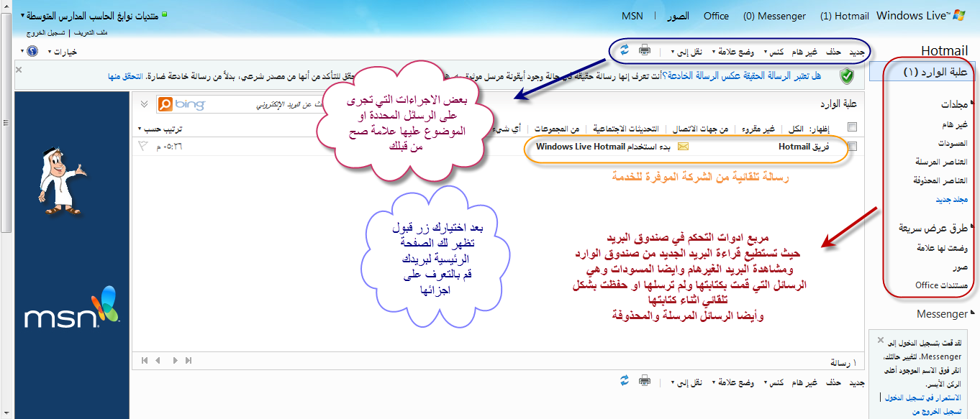Open the وضع علامة dropdown in the bottom toolbar

click(x=734, y=382)
